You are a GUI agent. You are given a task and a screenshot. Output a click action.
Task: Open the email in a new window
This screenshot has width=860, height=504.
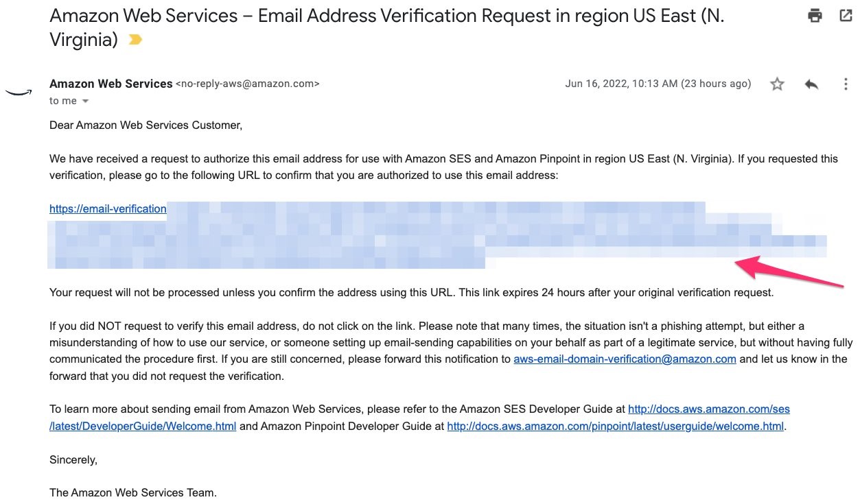(846, 15)
